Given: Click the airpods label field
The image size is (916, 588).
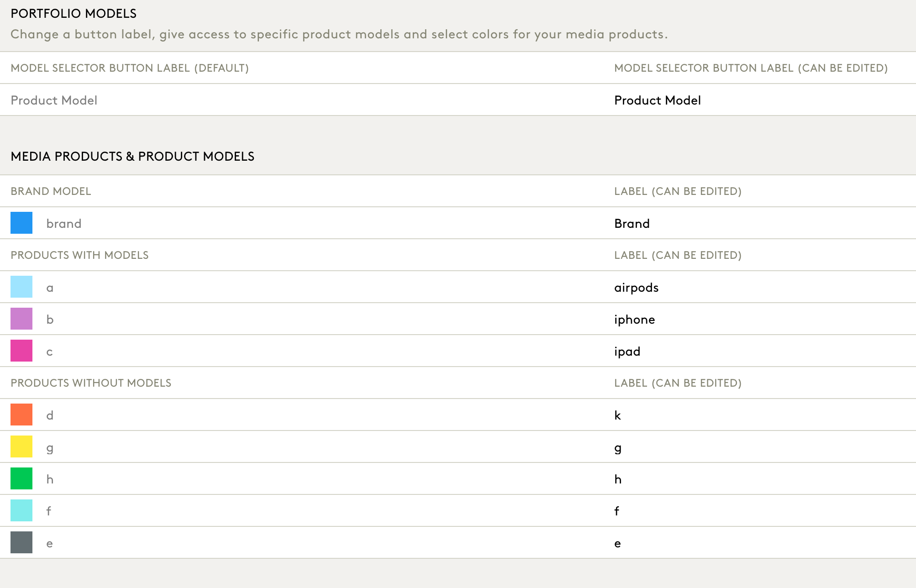Looking at the screenshot, I should pyautogui.click(x=637, y=287).
